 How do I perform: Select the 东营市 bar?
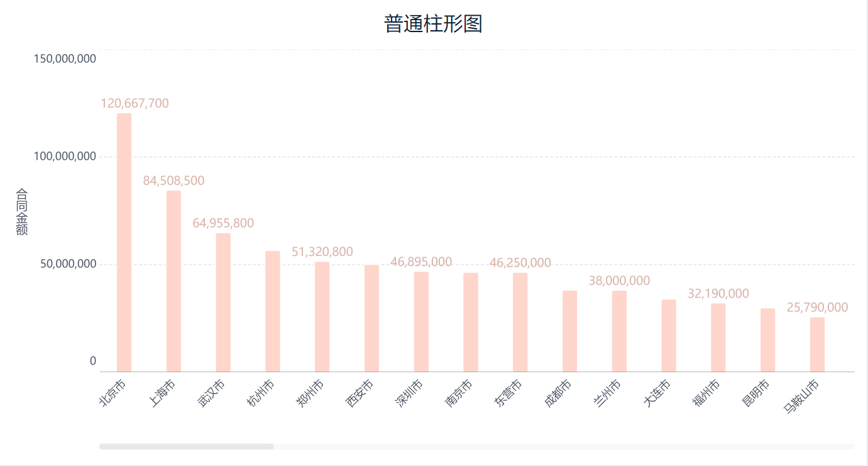[520, 322]
